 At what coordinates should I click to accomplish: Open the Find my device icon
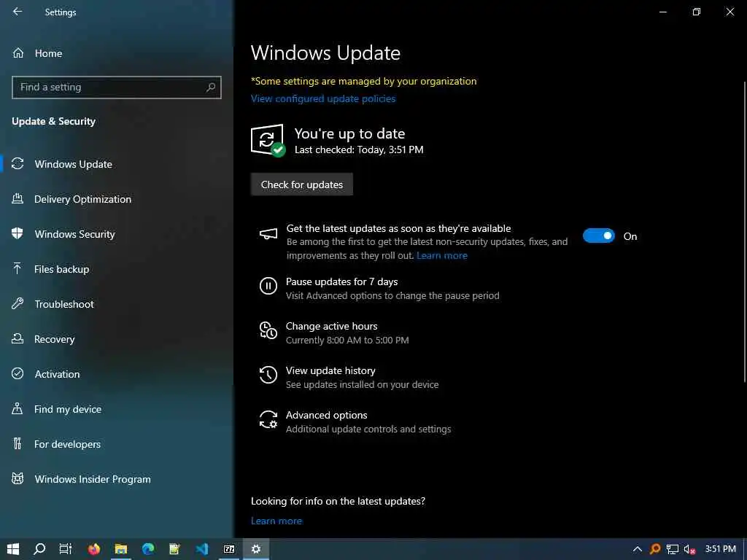point(18,408)
